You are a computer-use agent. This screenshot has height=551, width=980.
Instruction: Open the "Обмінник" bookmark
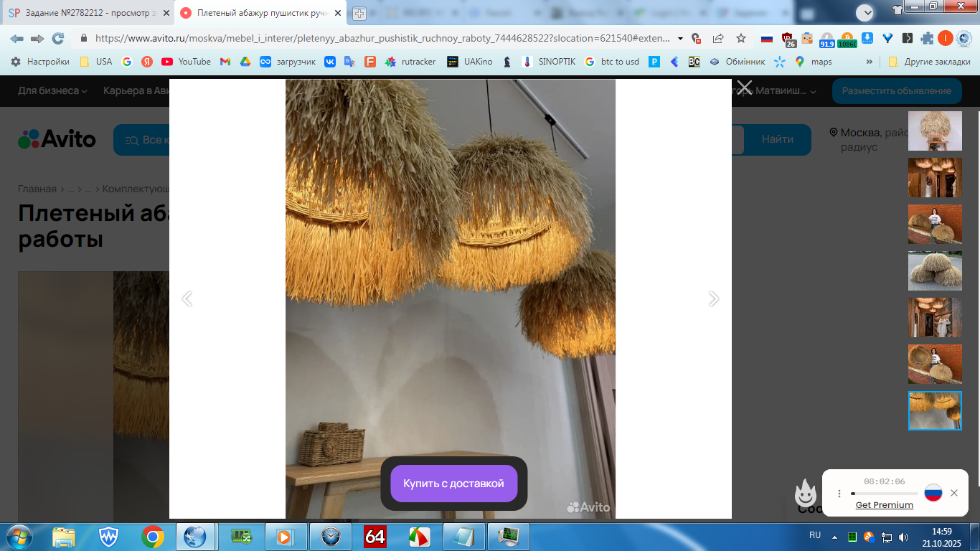click(738, 62)
